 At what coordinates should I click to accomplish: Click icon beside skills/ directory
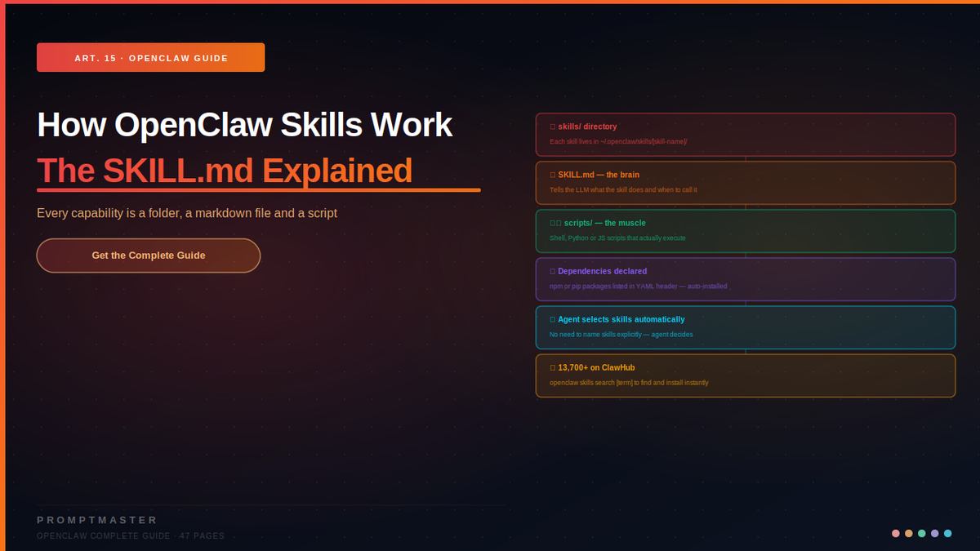point(553,127)
